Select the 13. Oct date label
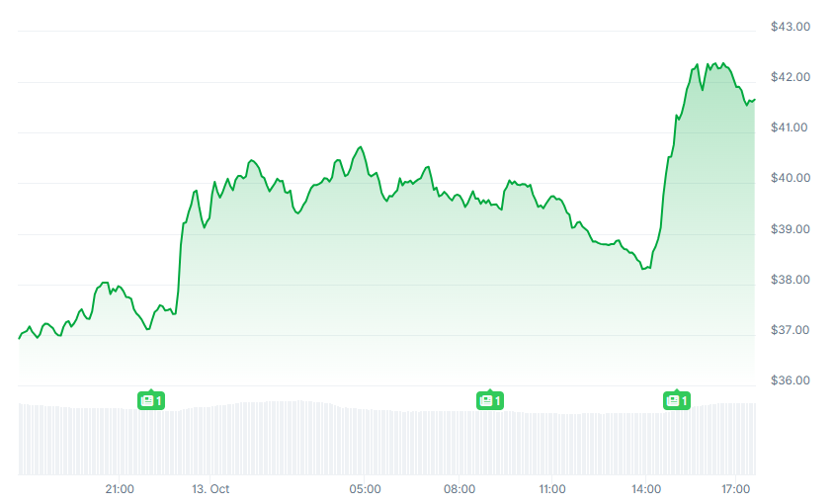This screenshot has width=835, height=504. pos(210,489)
